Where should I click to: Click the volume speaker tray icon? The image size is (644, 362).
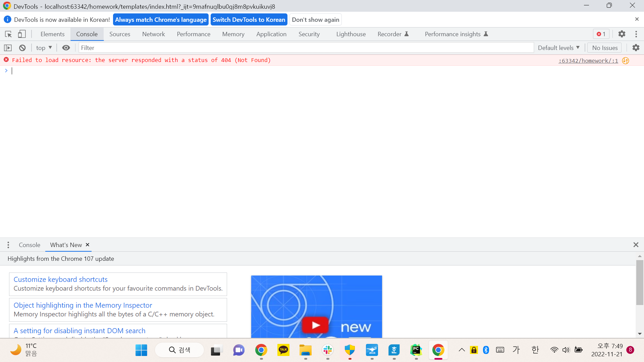click(x=566, y=350)
